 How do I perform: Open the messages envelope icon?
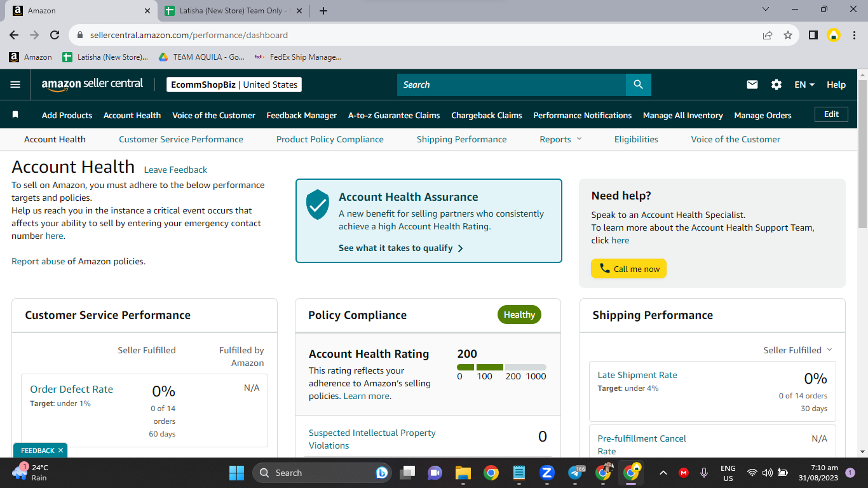752,85
